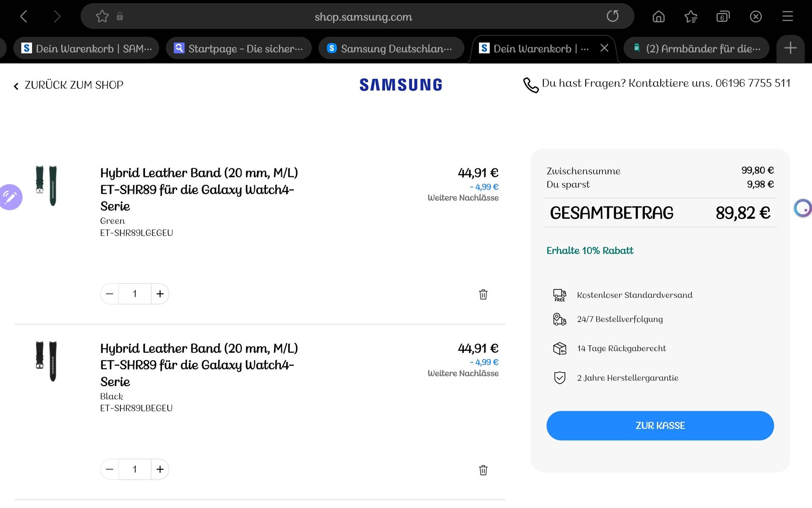Click the Erhalte 10% Rabatt link
Image resolution: width=812 pixels, height=508 pixels.
[590, 251]
